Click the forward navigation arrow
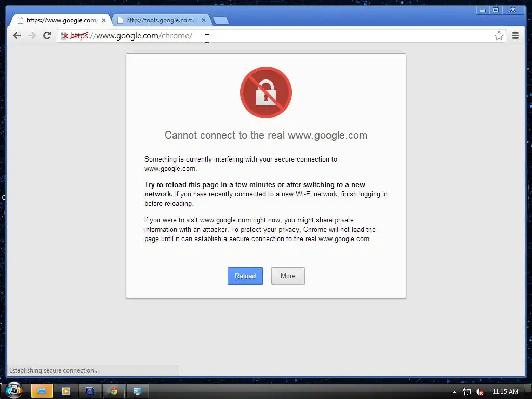532x399 pixels. (x=32, y=36)
